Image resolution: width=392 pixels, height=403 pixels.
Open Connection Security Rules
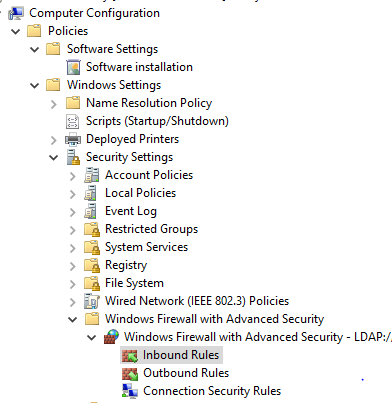coord(212,391)
